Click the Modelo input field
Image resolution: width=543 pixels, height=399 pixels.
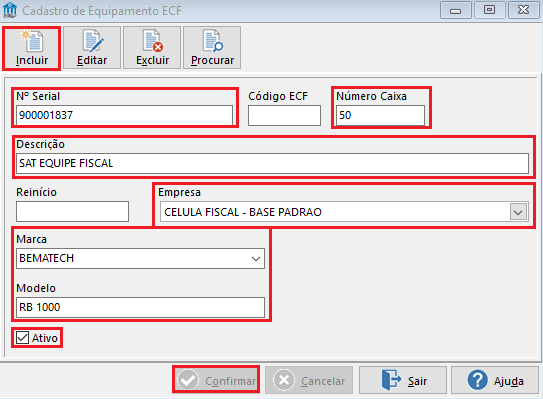pos(140,307)
